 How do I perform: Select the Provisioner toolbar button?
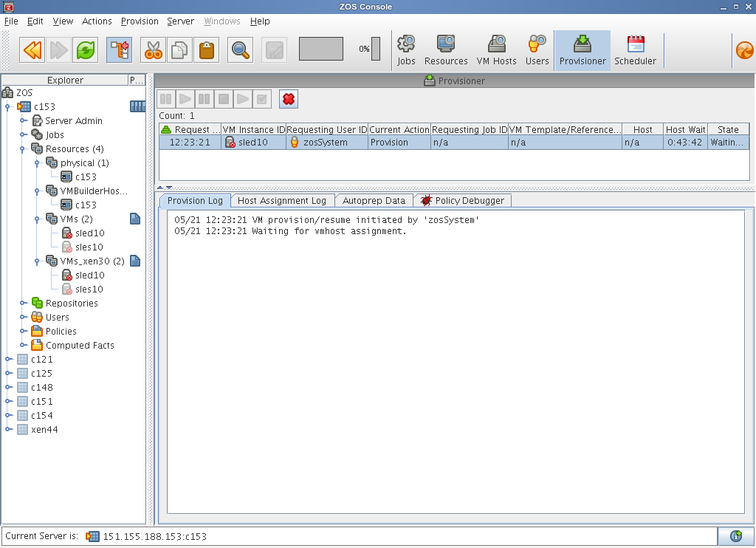coord(583,50)
